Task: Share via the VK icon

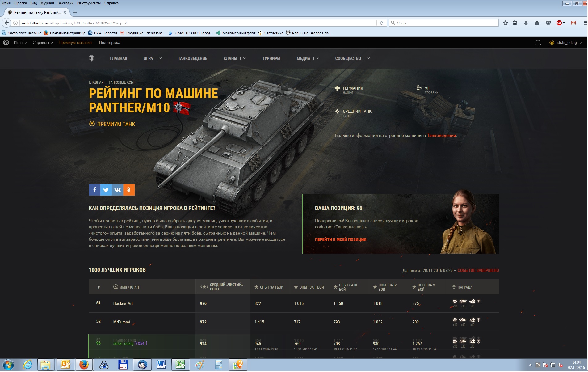Action: pyautogui.click(x=117, y=190)
